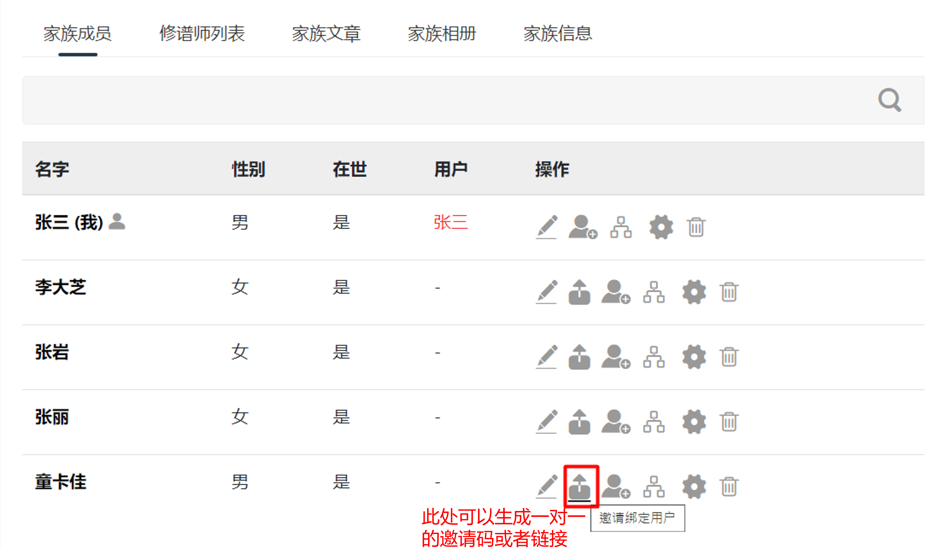Edit member 张丽 with pencil icon
Viewport: 945px width, 560px height.
pos(547,421)
